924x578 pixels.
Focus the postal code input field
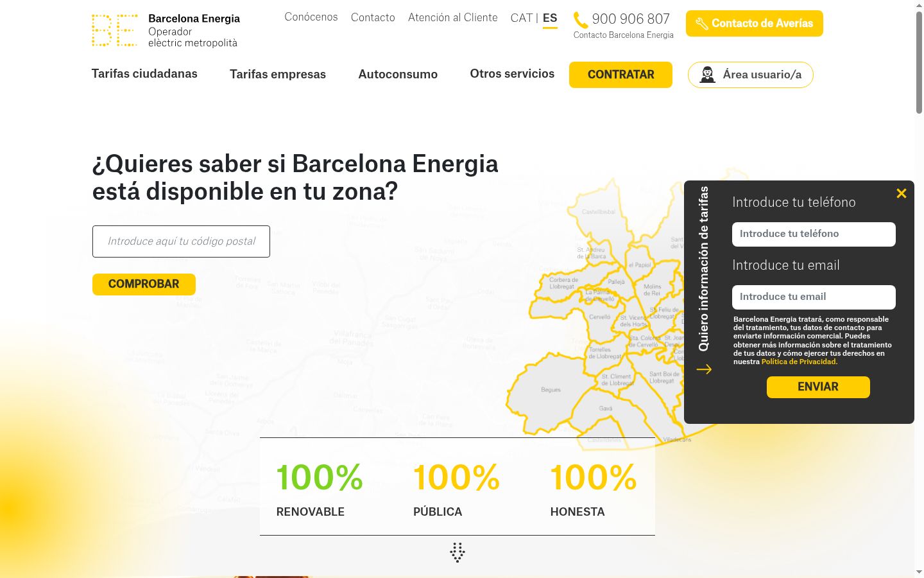click(181, 241)
